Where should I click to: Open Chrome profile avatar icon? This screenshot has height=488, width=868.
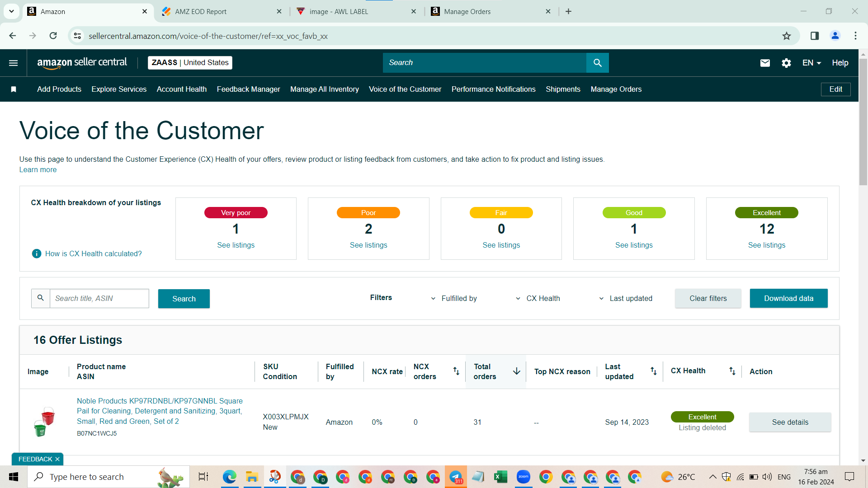click(835, 36)
